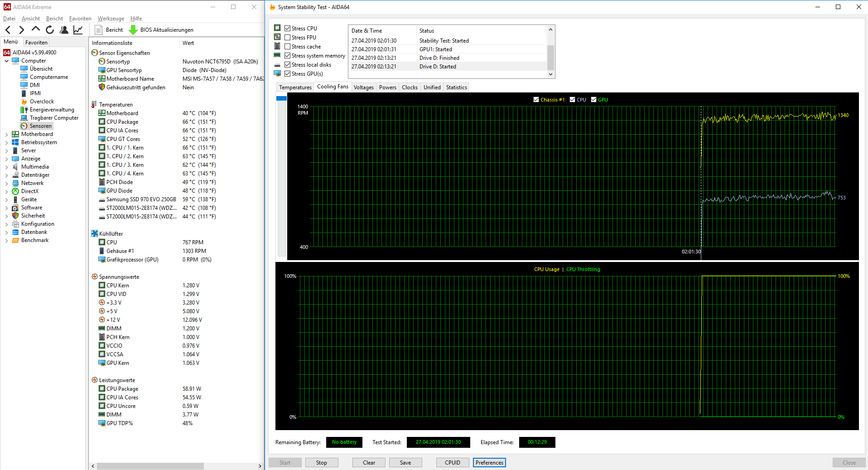
Task: Switch to the Temperatures tab
Action: click(x=295, y=87)
